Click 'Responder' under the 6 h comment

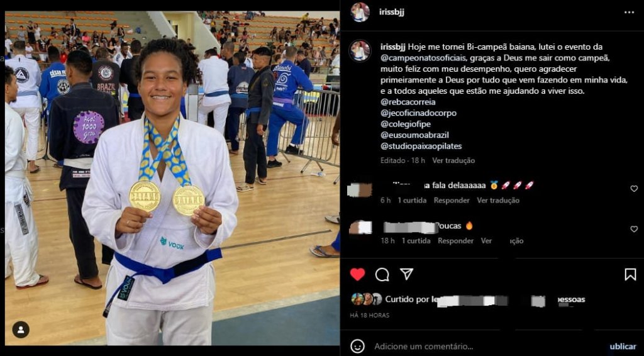pyautogui.click(x=452, y=201)
